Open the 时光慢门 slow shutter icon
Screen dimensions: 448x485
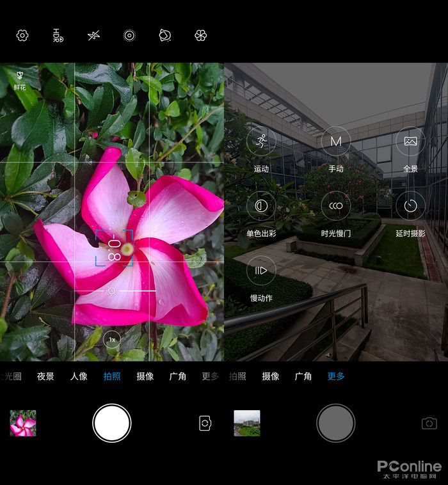pyautogui.click(x=336, y=206)
